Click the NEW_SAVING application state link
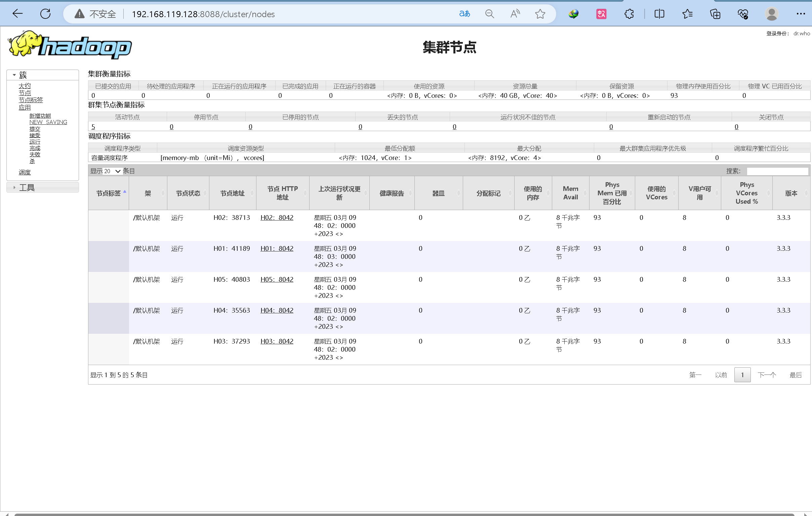Screen dimensions: 812x516 tap(48, 122)
